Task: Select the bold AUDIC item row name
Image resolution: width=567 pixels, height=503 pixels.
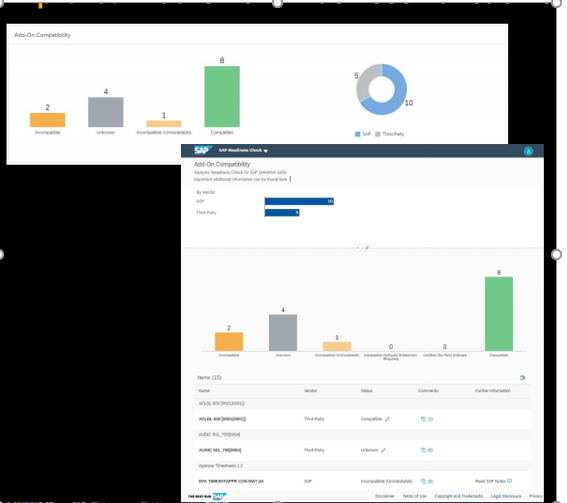Action: (x=220, y=450)
